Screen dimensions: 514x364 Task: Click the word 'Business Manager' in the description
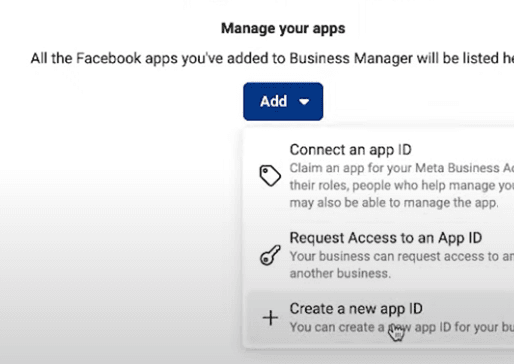point(351,58)
